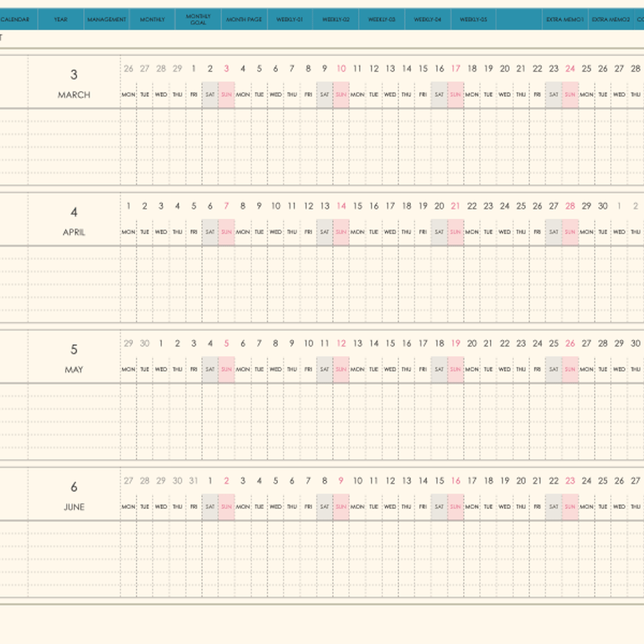Click the MAY month label

click(x=74, y=370)
